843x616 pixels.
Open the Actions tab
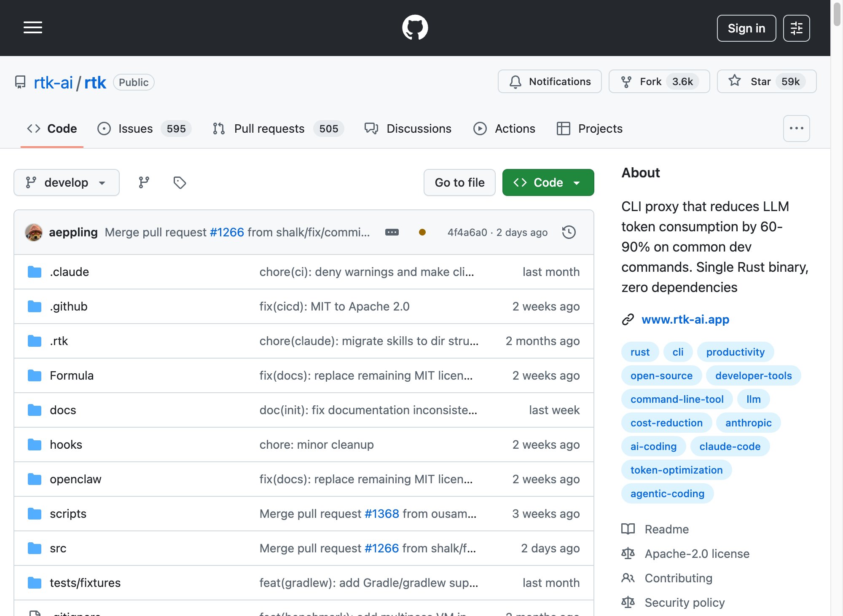(504, 129)
